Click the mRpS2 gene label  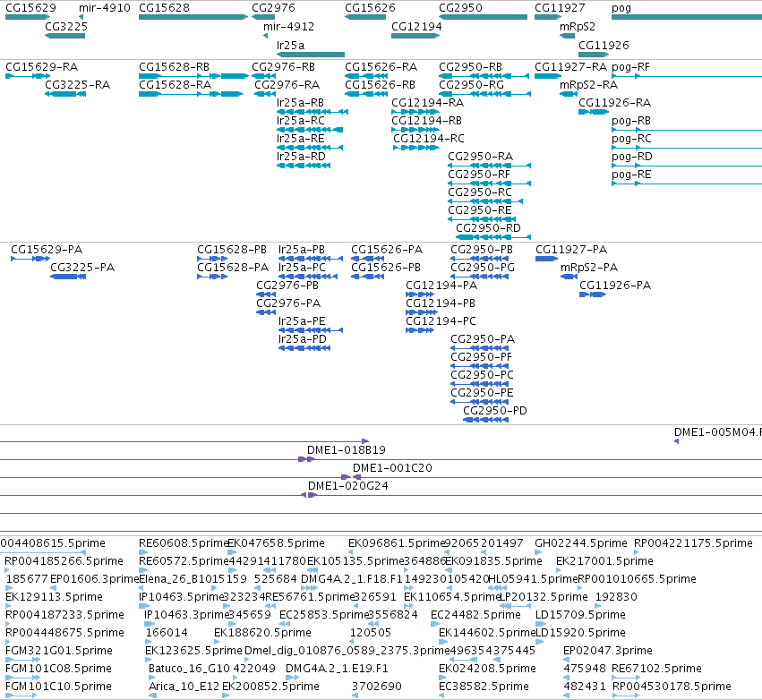point(578,26)
